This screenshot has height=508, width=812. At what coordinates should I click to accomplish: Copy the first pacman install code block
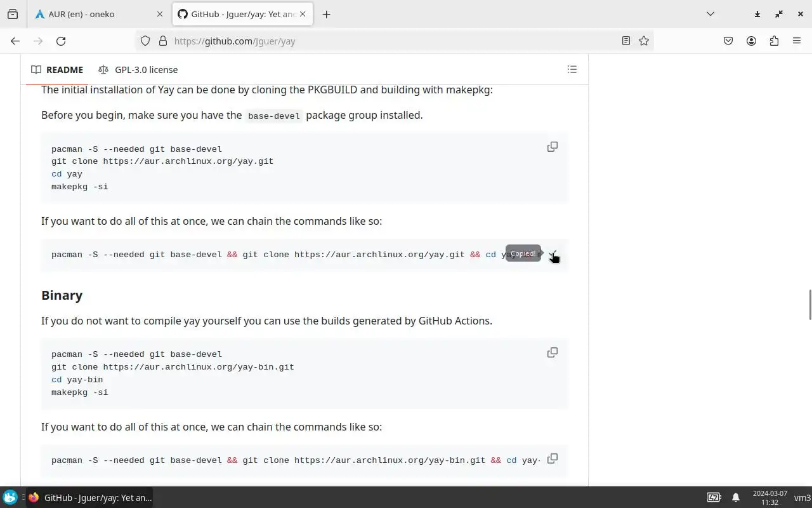click(553, 147)
